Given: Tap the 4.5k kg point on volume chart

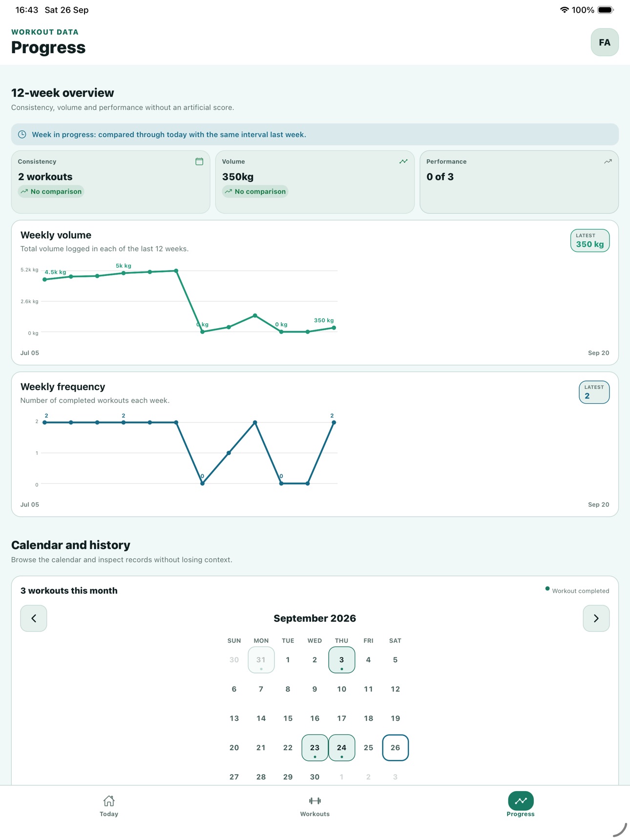Looking at the screenshot, I should click(x=45, y=279).
